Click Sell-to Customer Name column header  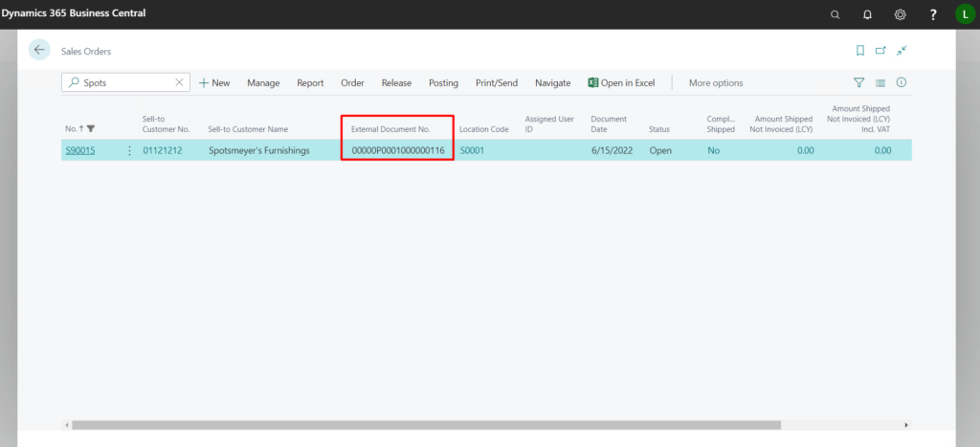click(248, 129)
